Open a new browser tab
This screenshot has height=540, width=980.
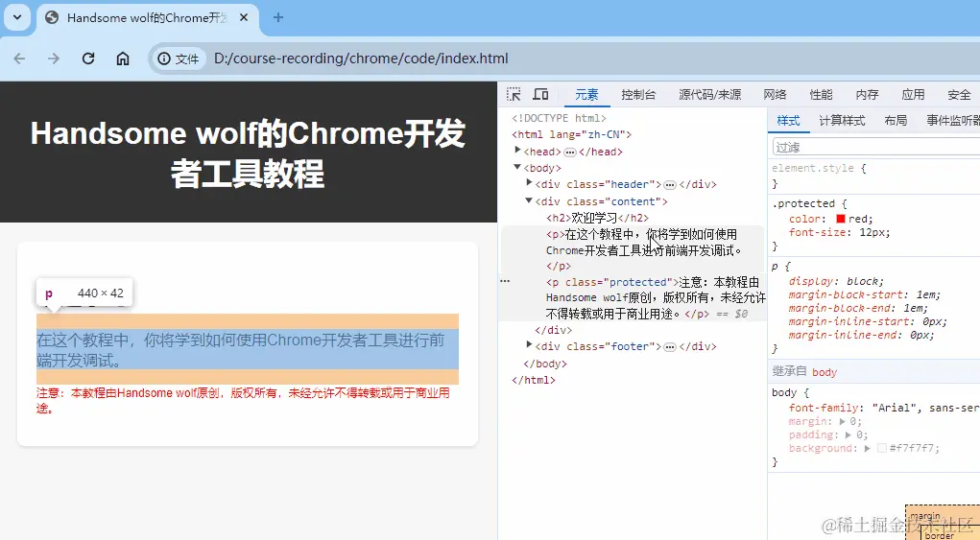(x=278, y=17)
